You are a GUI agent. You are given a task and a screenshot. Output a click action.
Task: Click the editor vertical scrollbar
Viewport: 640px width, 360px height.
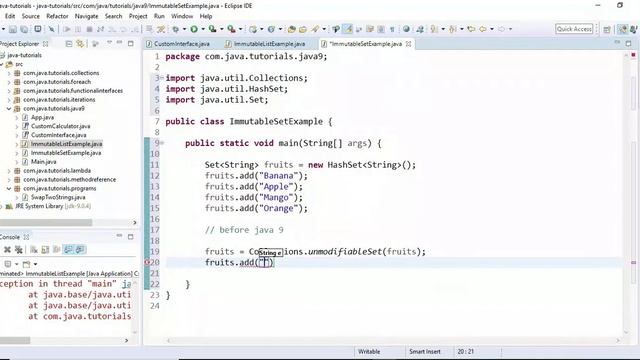tap(627, 194)
